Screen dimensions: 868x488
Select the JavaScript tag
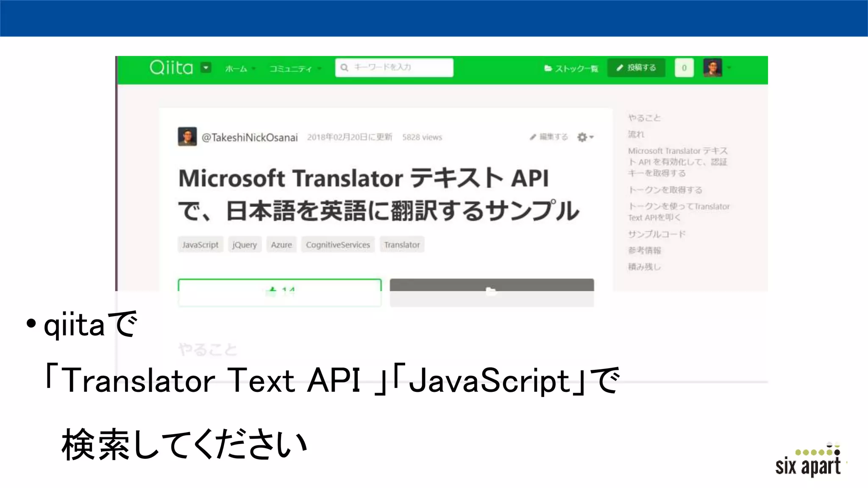(x=200, y=244)
